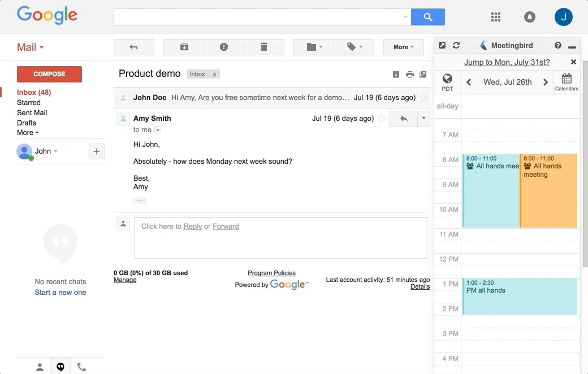Switch to the phone calls tab

[81, 367]
